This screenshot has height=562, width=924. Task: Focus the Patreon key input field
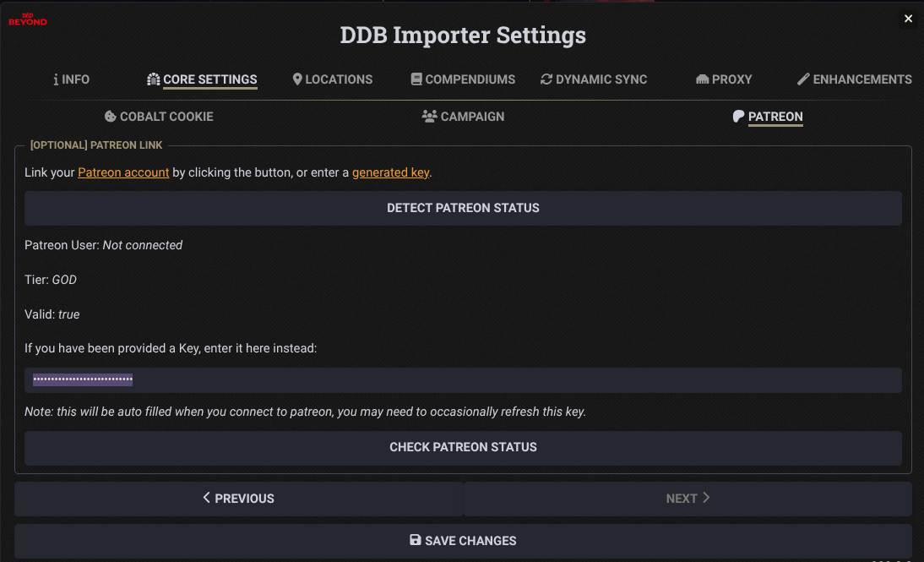(463, 380)
